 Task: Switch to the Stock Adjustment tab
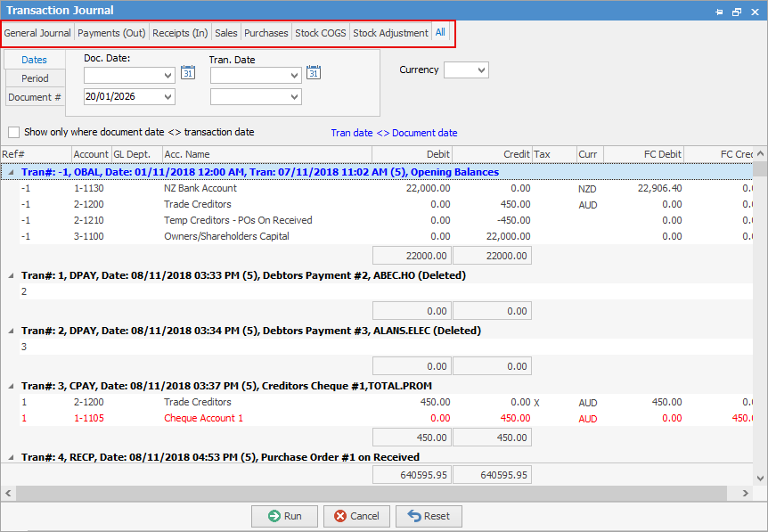pos(391,33)
